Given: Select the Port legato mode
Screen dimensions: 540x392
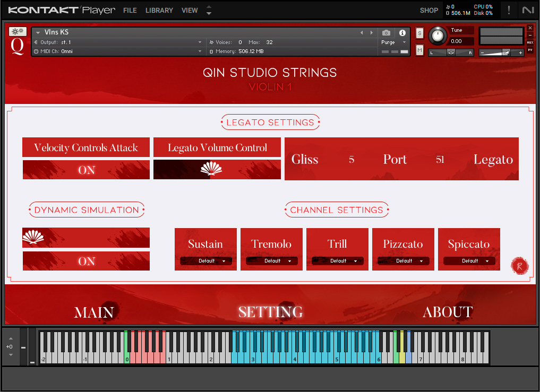Looking at the screenshot, I should 395,159.
